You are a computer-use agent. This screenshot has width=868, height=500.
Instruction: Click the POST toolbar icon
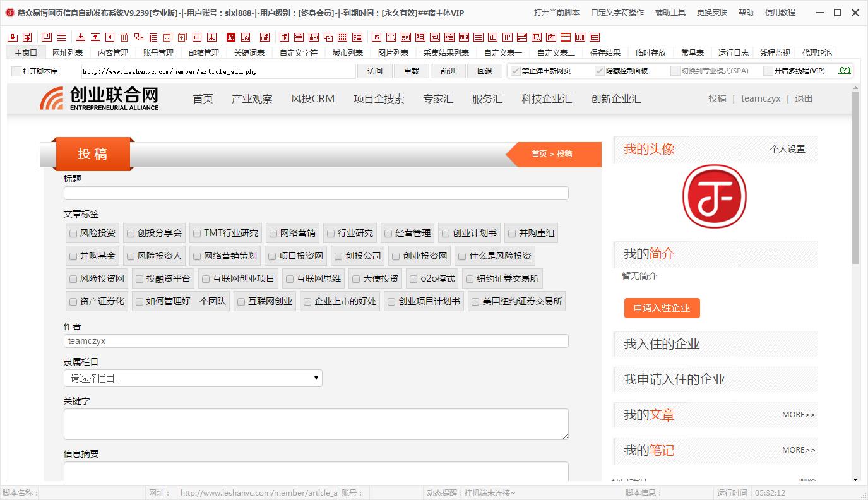pyautogui.click(x=465, y=37)
